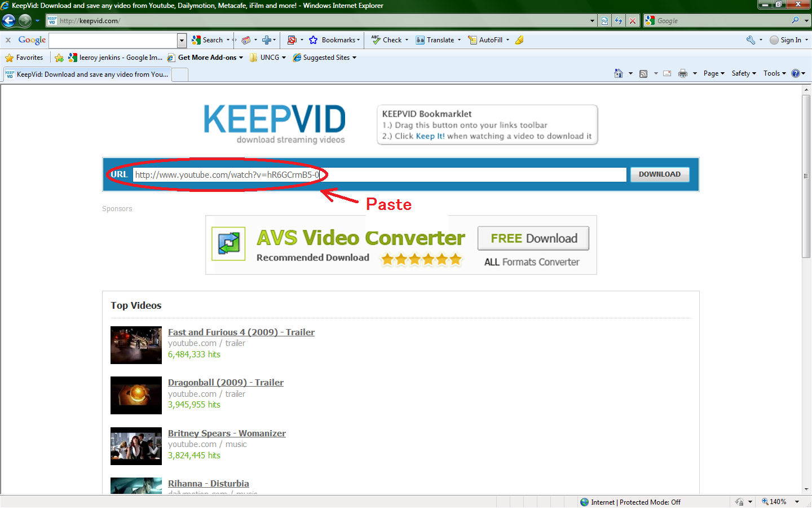
Task: Open Dragonball (2009) Trailer link
Action: (226, 383)
